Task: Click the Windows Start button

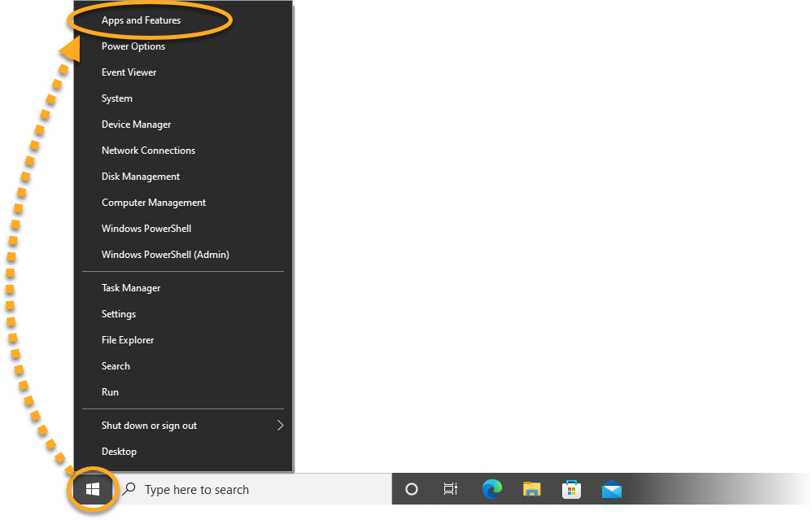Action: coord(93,489)
